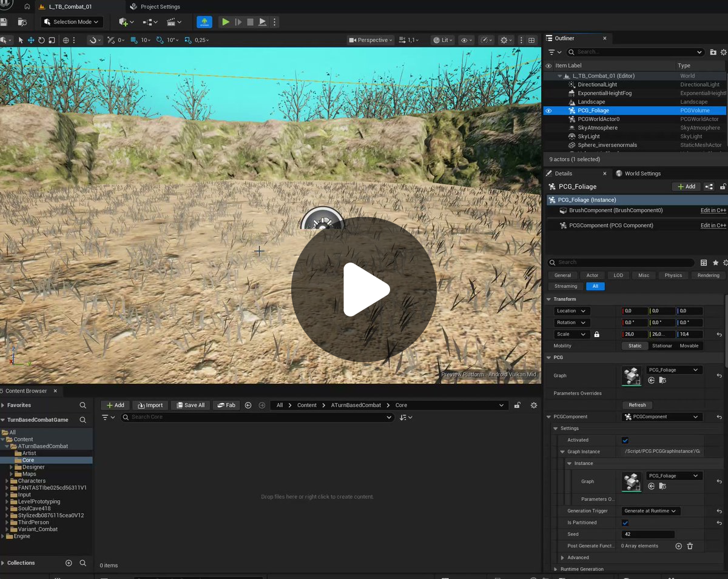Open Fab from Content Browser toolbar

click(226, 405)
